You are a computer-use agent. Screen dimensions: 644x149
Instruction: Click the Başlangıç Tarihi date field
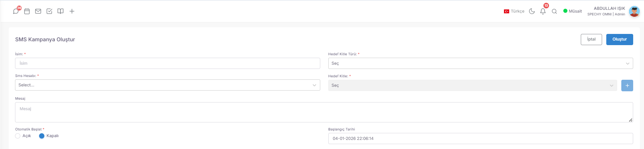(x=481, y=139)
